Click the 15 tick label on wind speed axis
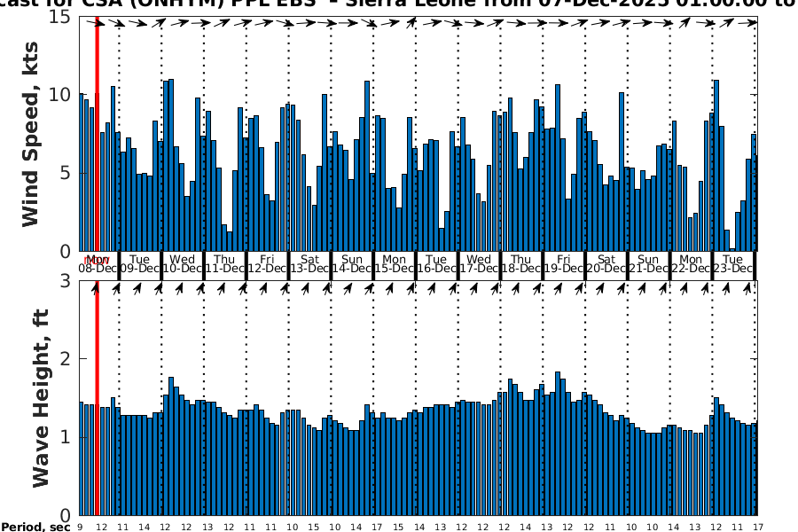The image size is (798, 532). tap(59, 17)
